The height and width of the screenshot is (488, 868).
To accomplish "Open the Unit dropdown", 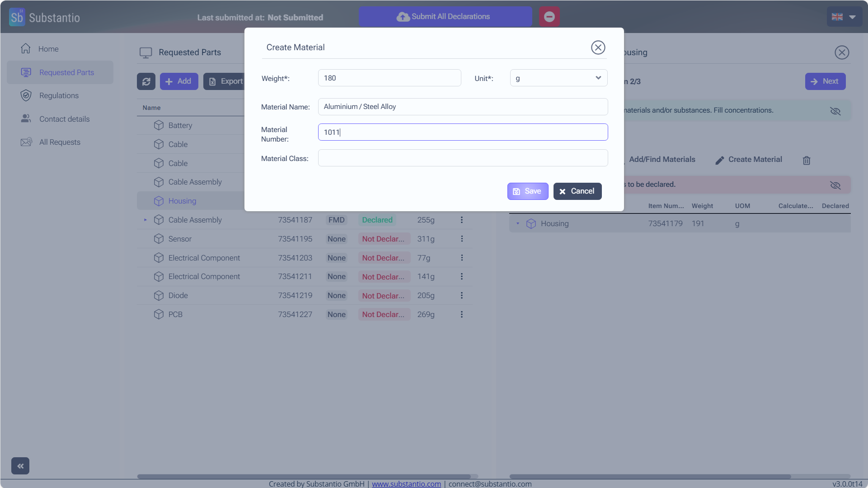I will tap(558, 78).
